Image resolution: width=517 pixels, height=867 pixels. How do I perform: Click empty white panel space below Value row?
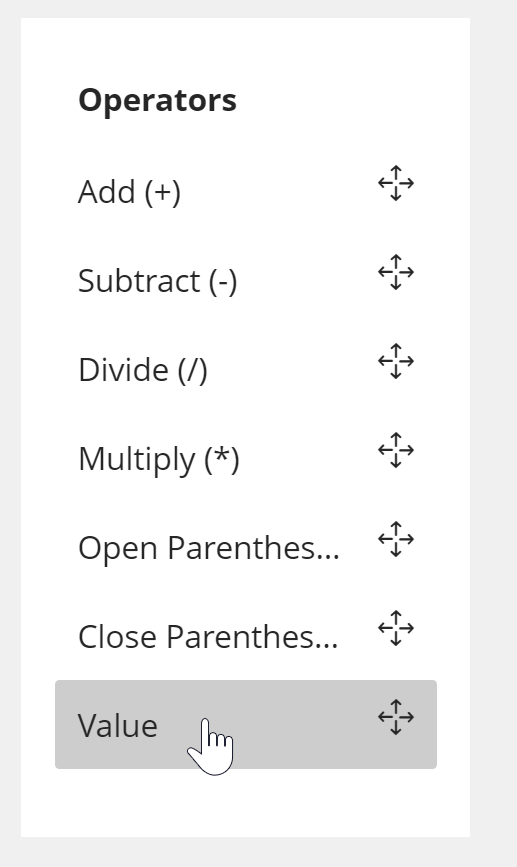[x=246, y=802]
